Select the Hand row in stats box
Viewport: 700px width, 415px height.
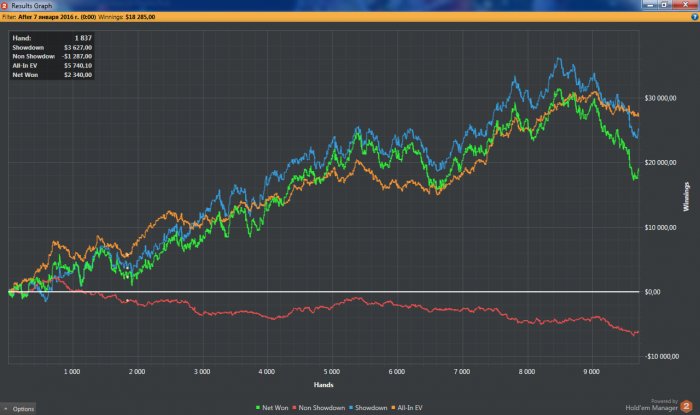(x=51, y=38)
